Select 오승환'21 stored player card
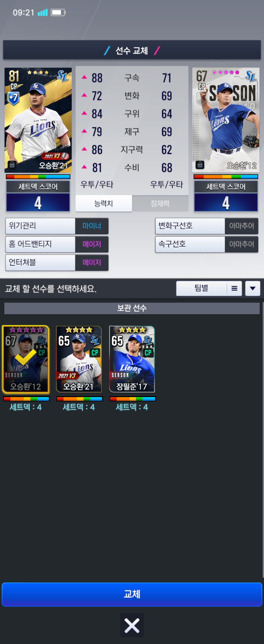 click(79, 359)
